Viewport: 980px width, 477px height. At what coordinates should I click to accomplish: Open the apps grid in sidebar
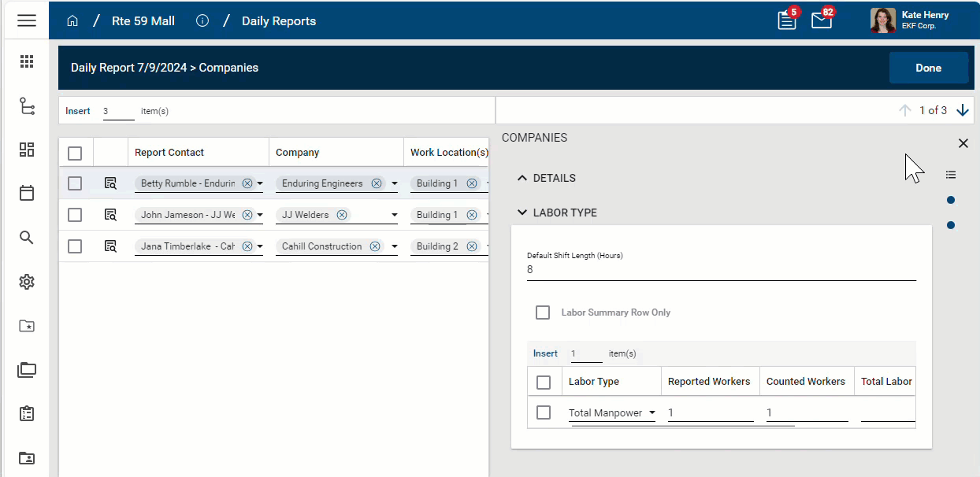point(27,61)
